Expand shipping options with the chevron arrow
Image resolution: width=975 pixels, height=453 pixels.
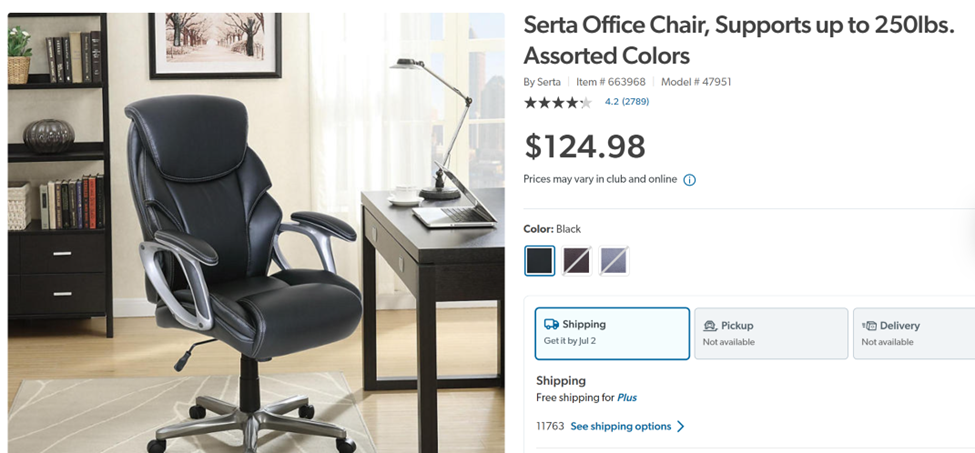[681, 426]
